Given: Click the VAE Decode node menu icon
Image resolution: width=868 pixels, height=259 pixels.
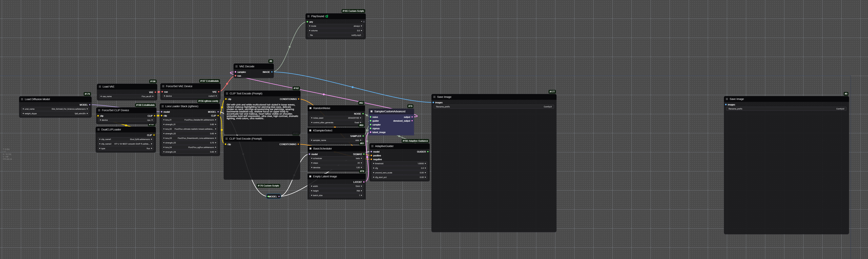Looking at the screenshot, I should [x=237, y=66].
